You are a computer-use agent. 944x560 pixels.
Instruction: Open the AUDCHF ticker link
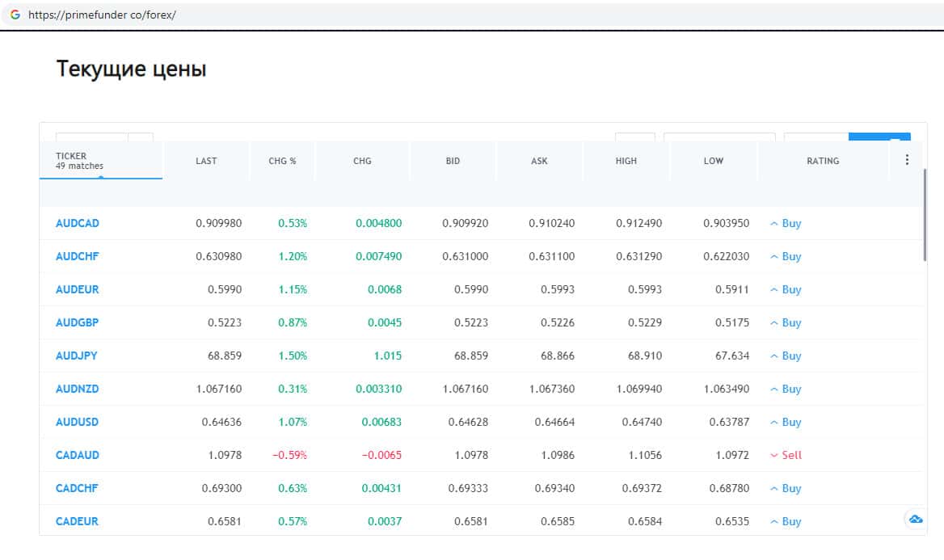click(78, 256)
